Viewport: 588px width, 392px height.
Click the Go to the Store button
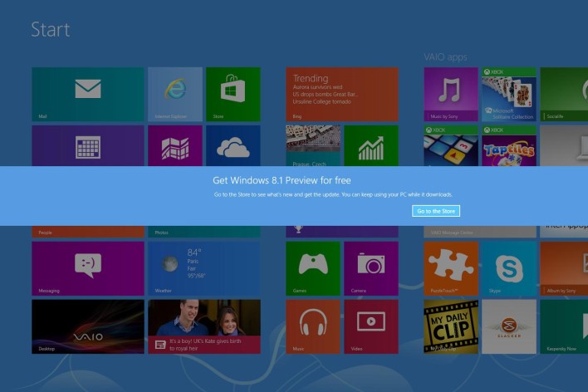[x=436, y=211]
